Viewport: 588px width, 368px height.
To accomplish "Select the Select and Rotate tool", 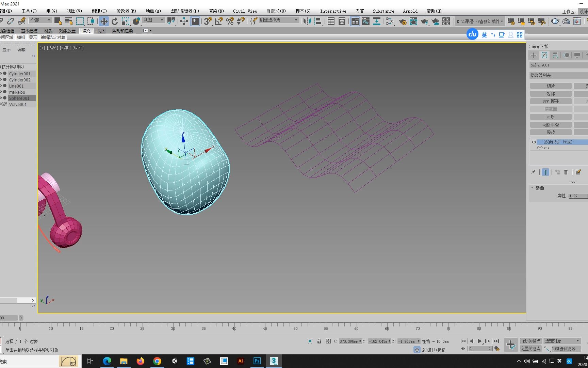I will coord(115,21).
